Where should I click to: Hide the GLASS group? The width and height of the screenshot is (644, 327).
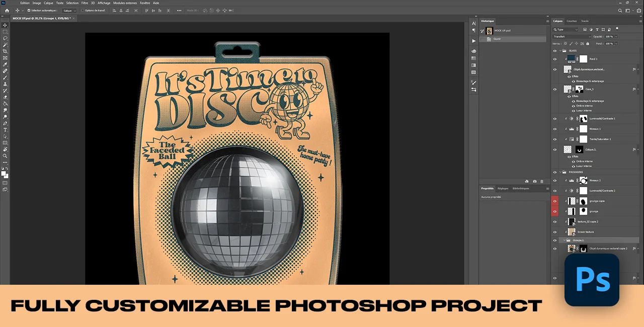pyautogui.click(x=555, y=50)
